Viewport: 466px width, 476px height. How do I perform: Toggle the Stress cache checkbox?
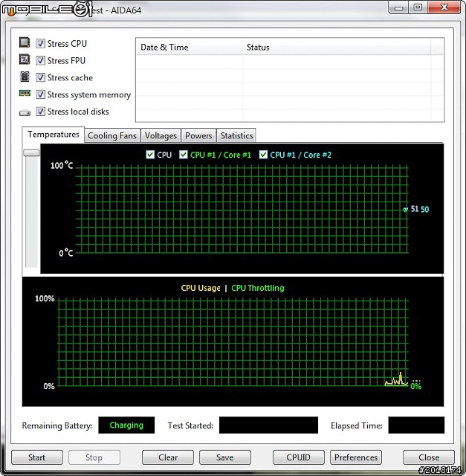coord(40,77)
